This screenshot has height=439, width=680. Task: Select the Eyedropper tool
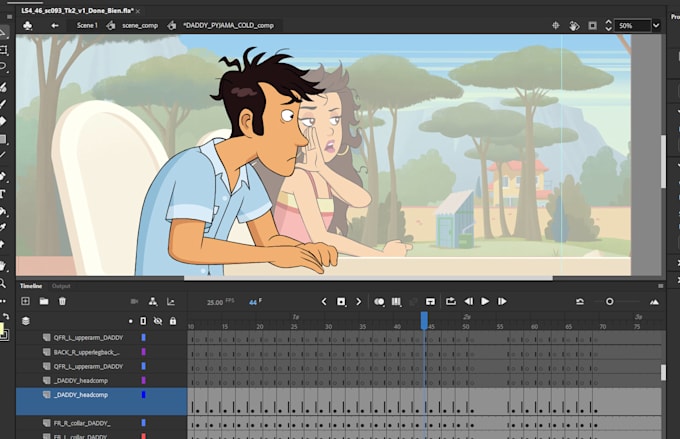click(x=3, y=227)
